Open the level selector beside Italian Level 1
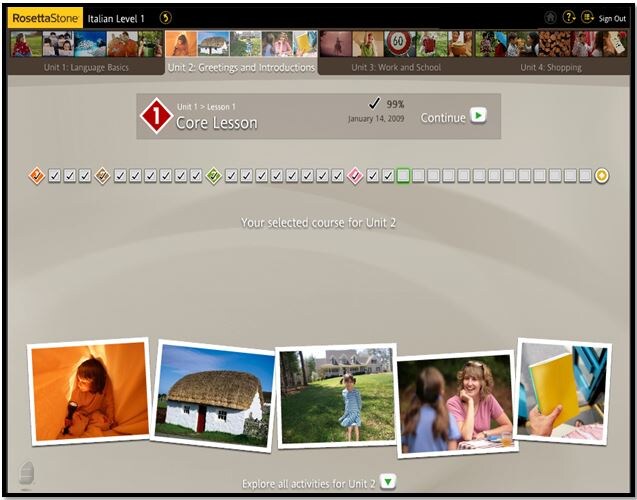This screenshot has height=500, width=637. pos(166,17)
